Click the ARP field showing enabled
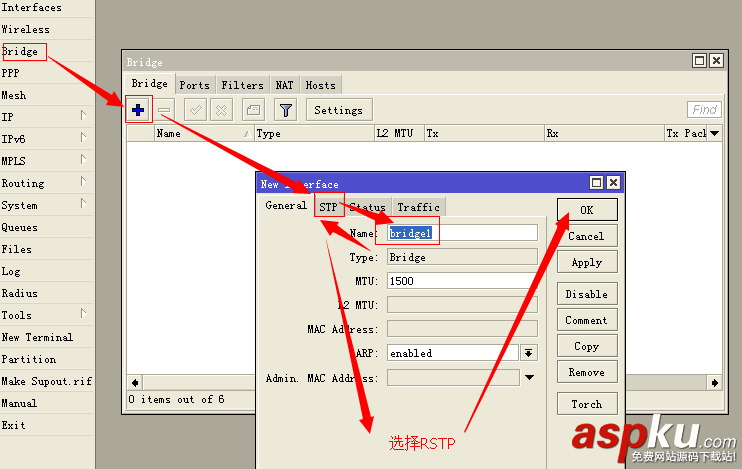742x469 pixels. click(x=453, y=353)
